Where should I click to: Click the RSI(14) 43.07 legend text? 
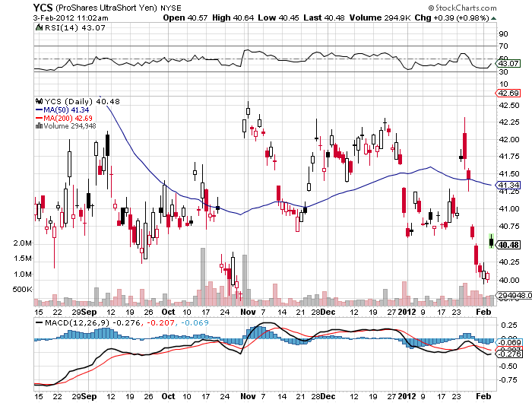tap(75, 28)
